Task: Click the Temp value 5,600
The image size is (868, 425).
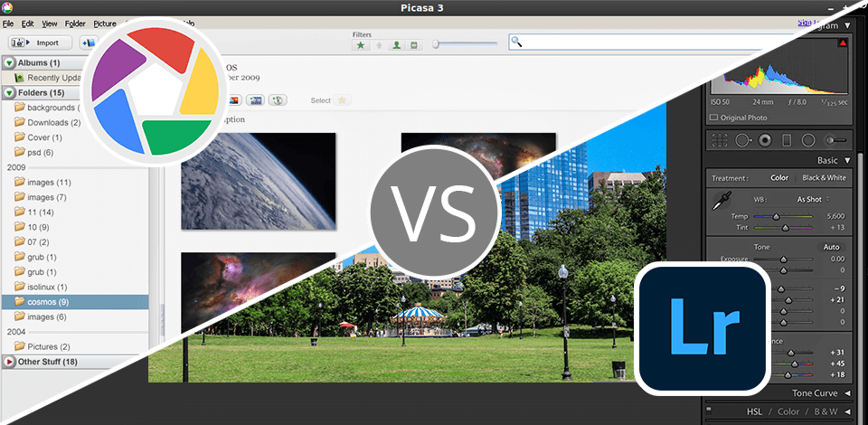Action: coord(835,217)
